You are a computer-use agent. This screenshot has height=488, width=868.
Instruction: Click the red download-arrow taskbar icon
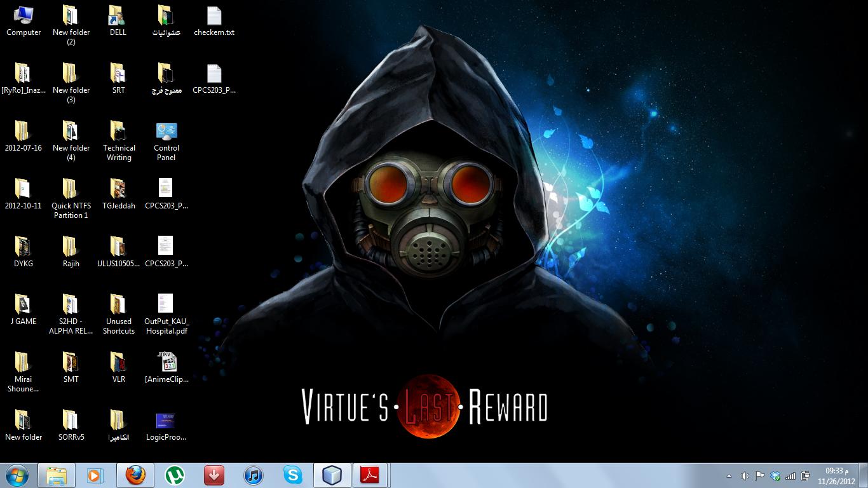pos(214,475)
